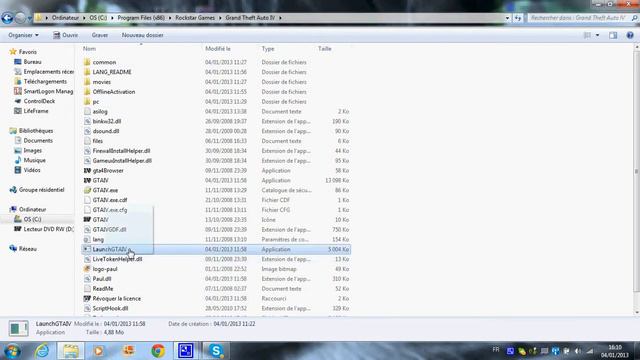Select Révoquer la licence shortcut icon

[x=87, y=298]
